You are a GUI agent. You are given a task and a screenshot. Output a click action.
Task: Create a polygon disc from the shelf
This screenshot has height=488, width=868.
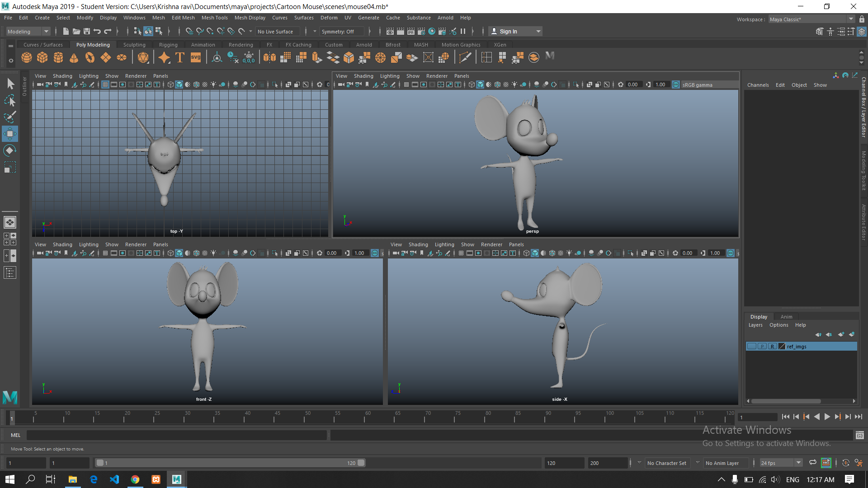(122, 57)
